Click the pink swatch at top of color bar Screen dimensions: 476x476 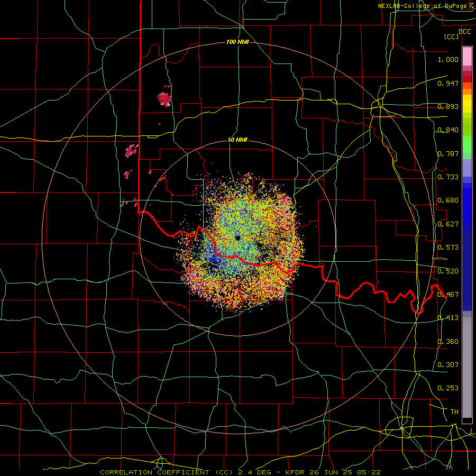[x=467, y=57]
